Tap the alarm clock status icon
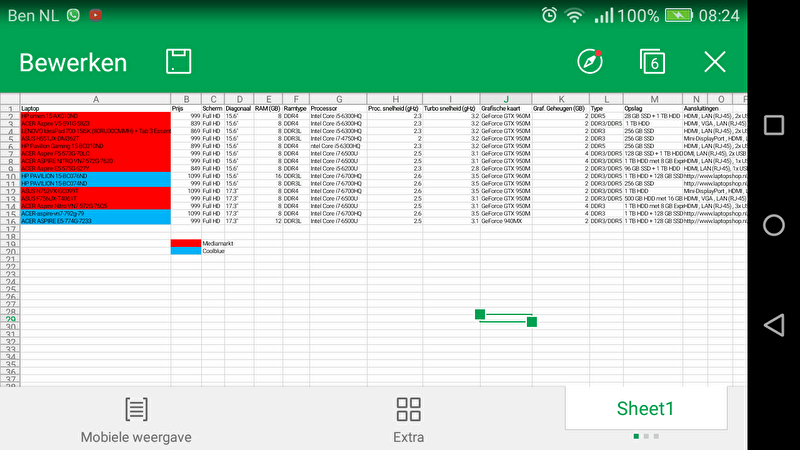Screen dimensions: 800x450 549,15
